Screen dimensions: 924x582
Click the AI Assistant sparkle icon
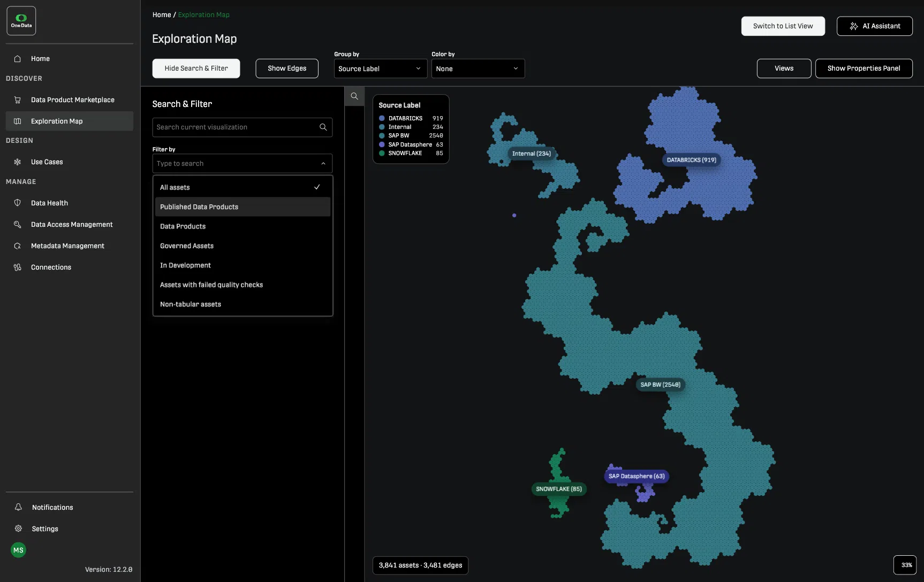(x=854, y=26)
